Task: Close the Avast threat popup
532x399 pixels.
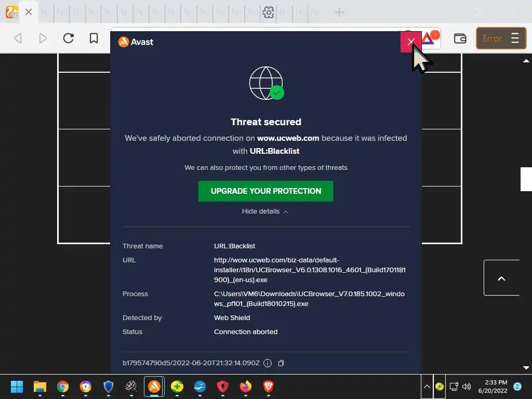Action: point(410,42)
